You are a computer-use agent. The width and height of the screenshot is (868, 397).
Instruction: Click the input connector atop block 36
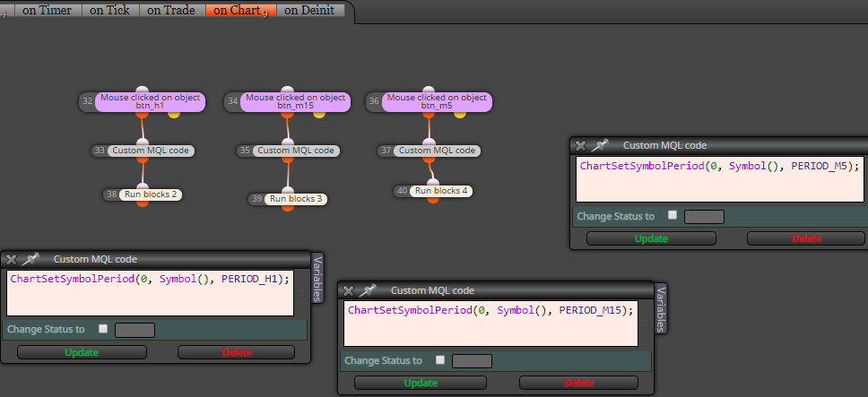click(x=429, y=91)
